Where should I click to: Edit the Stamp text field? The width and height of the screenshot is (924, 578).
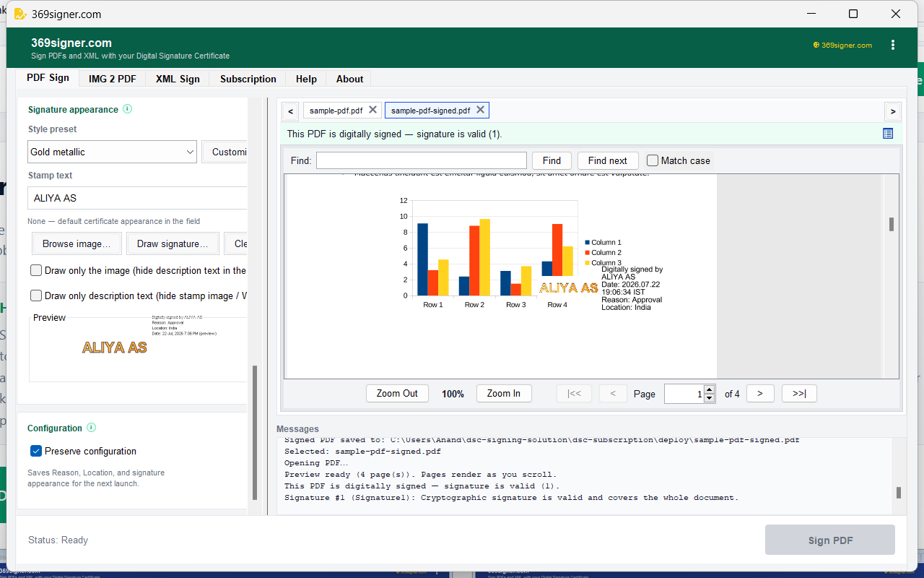(137, 198)
